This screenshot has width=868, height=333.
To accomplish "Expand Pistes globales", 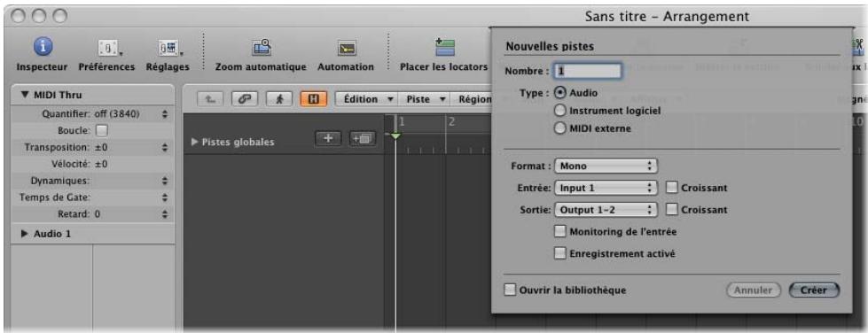I will [x=194, y=142].
